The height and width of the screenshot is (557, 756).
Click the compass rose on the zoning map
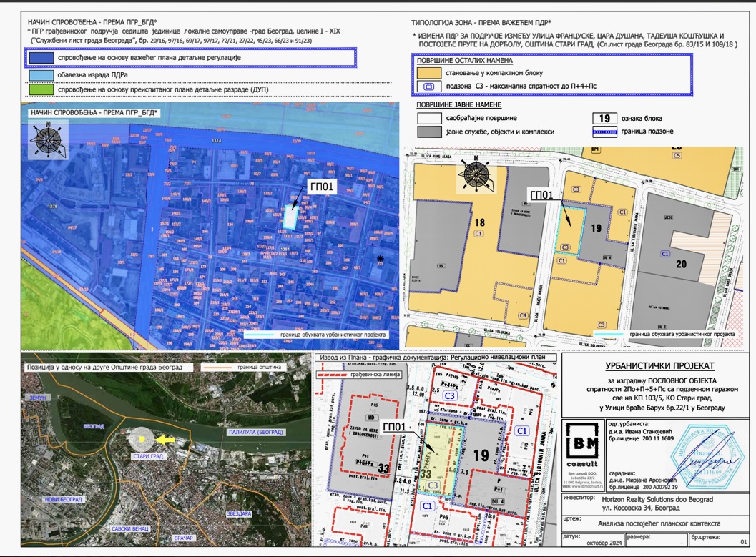click(x=474, y=174)
